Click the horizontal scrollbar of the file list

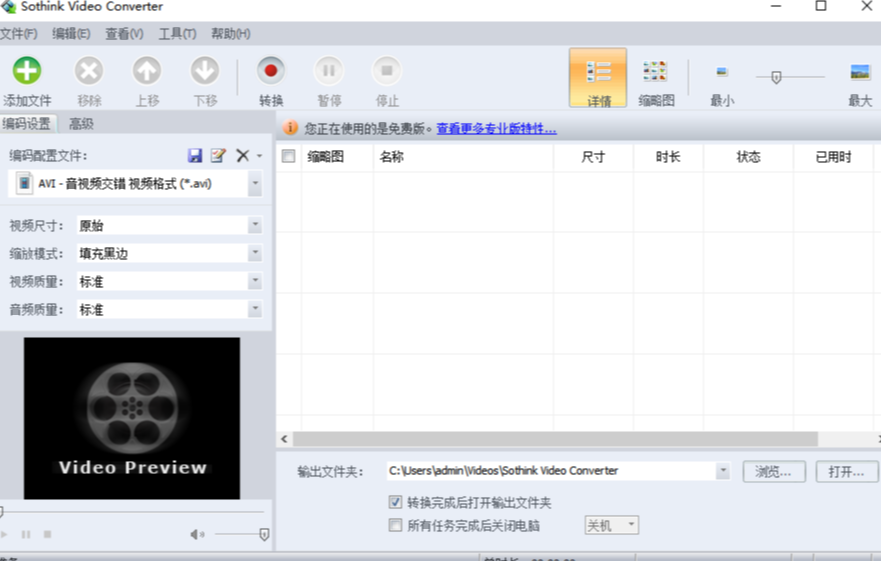coord(555,438)
